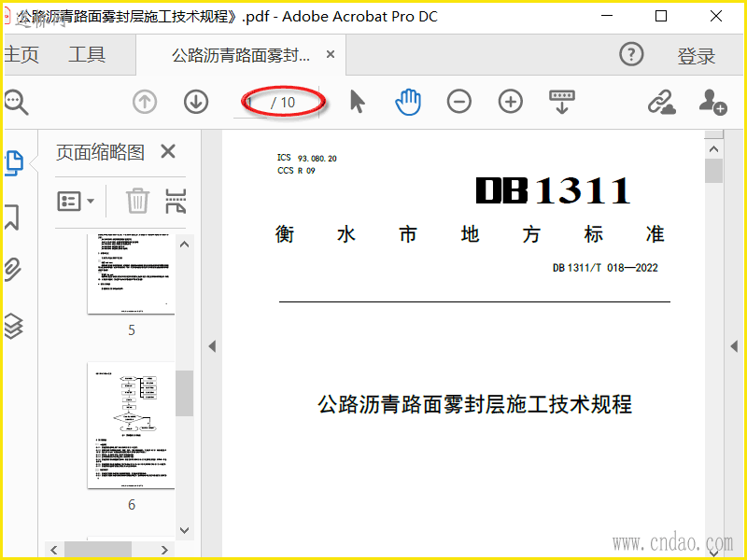747x560 pixels.
Task: Click the DB1311 heading text
Action: tap(553, 190)
